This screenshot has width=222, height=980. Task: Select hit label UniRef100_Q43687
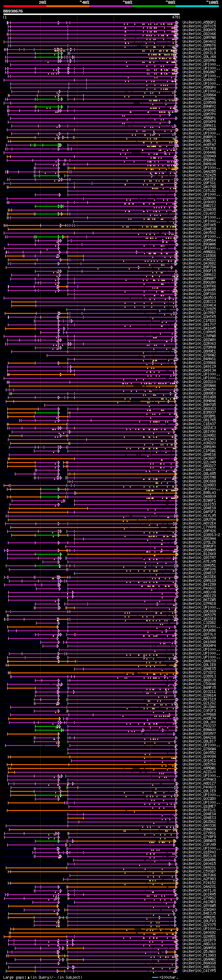pos(199,459)
